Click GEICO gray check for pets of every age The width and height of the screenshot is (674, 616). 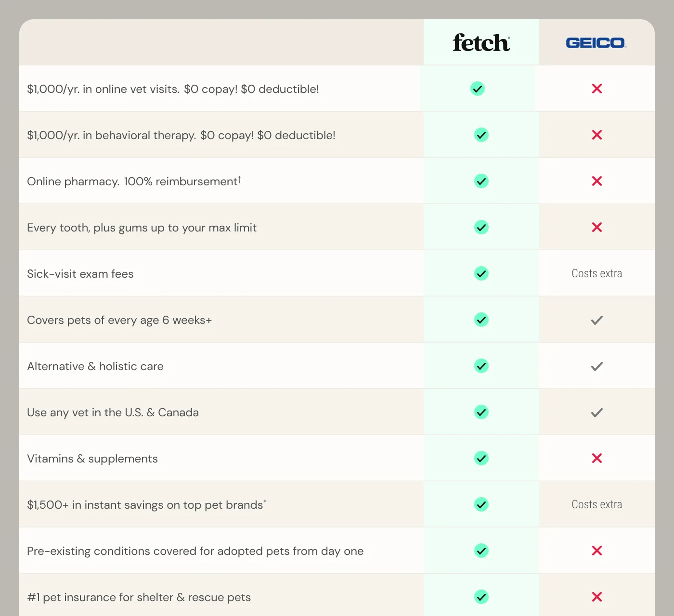coord(597,320)
